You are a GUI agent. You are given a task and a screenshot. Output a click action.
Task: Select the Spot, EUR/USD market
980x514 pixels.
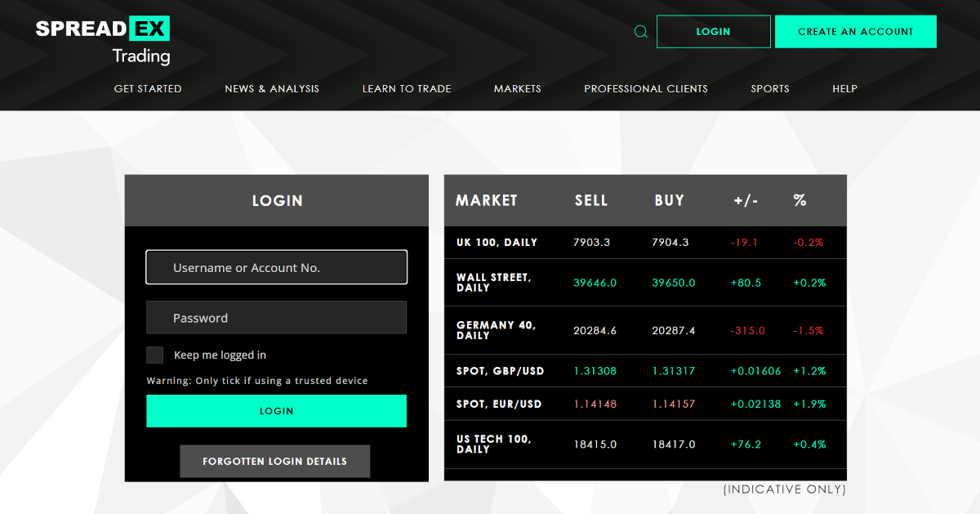(645, 404)
